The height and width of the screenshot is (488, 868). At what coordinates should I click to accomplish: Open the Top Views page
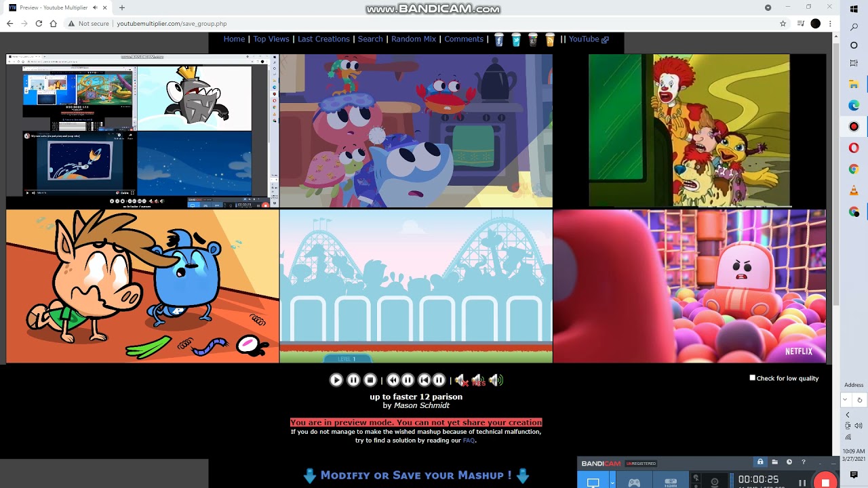pos(271,39)
